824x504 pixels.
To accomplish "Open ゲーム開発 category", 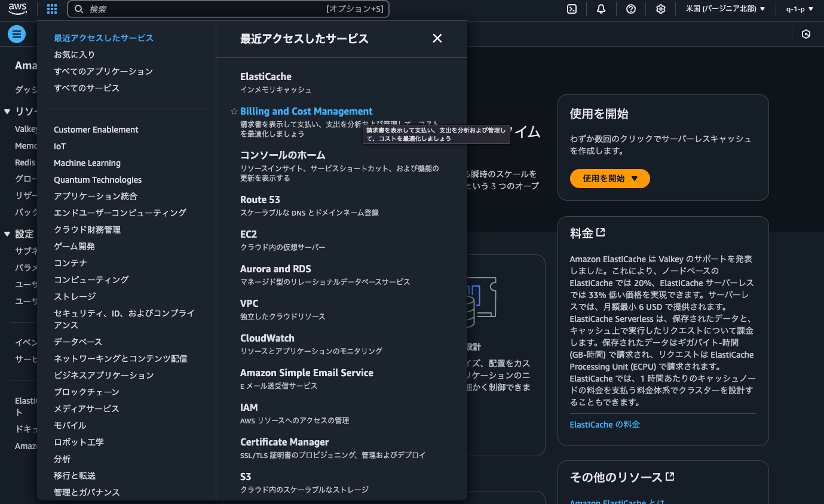I will [74, 247].
